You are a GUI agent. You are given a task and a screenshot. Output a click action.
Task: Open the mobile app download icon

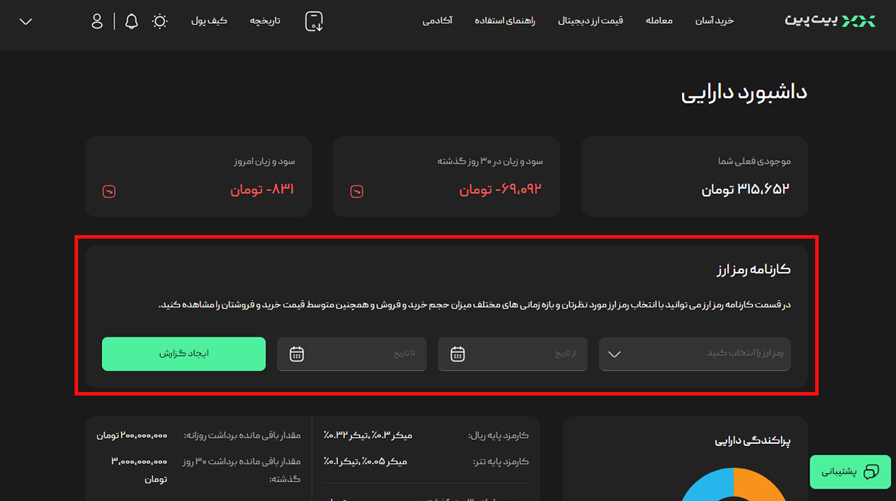[x=314, y=22]
